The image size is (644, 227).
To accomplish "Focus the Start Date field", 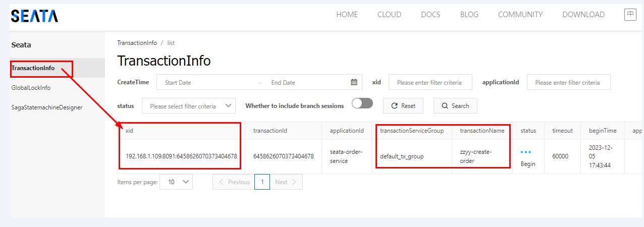I will tap(209, 82).
